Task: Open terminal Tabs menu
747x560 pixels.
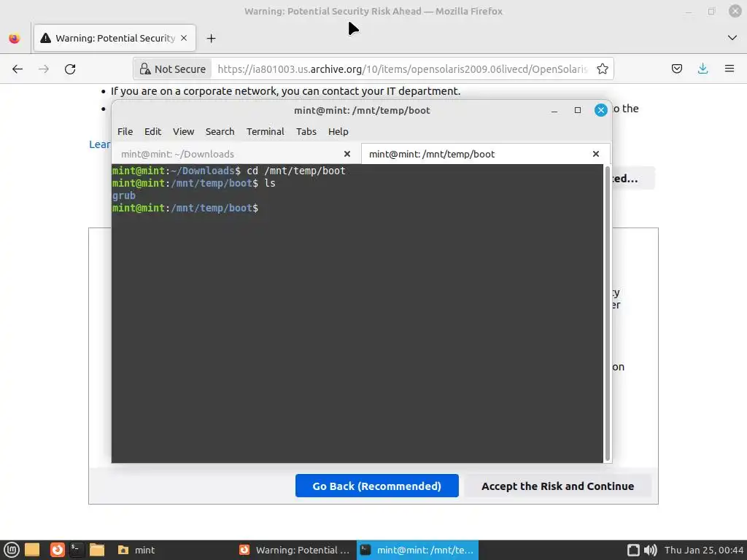Action: pos(306,131)
